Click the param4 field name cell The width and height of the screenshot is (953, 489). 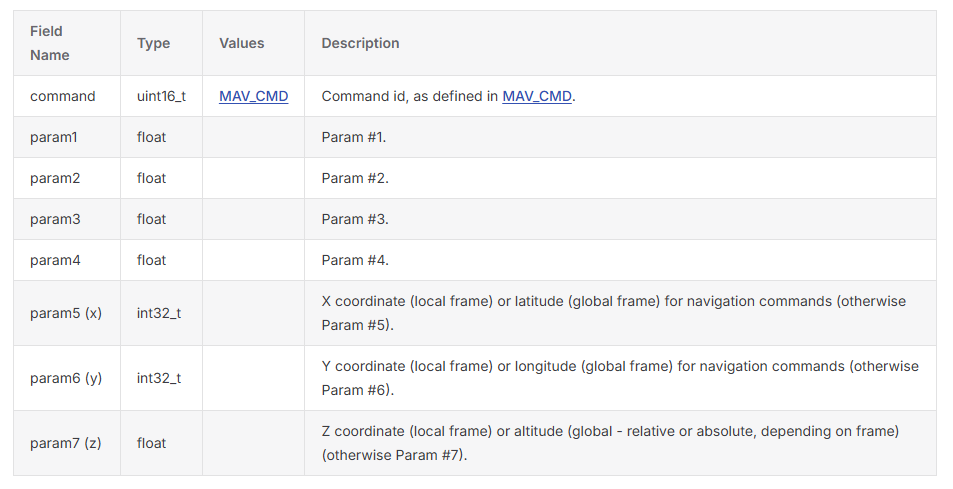[x=55, y=260]
